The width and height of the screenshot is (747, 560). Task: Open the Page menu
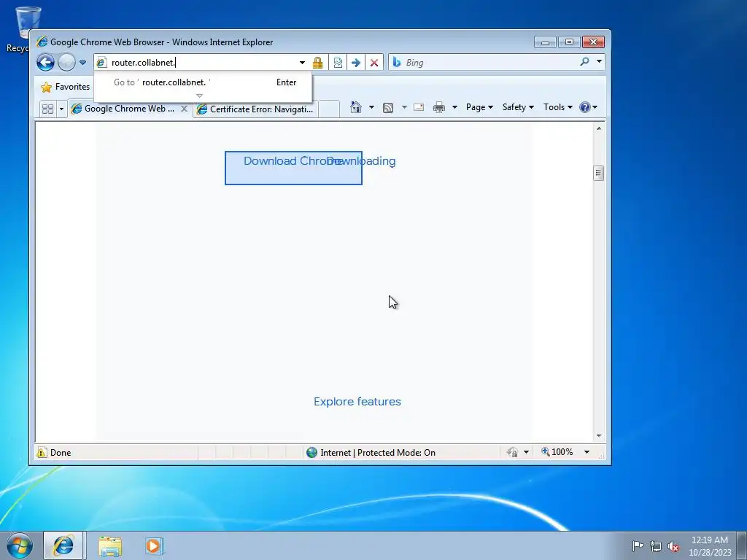coord(479,107)
